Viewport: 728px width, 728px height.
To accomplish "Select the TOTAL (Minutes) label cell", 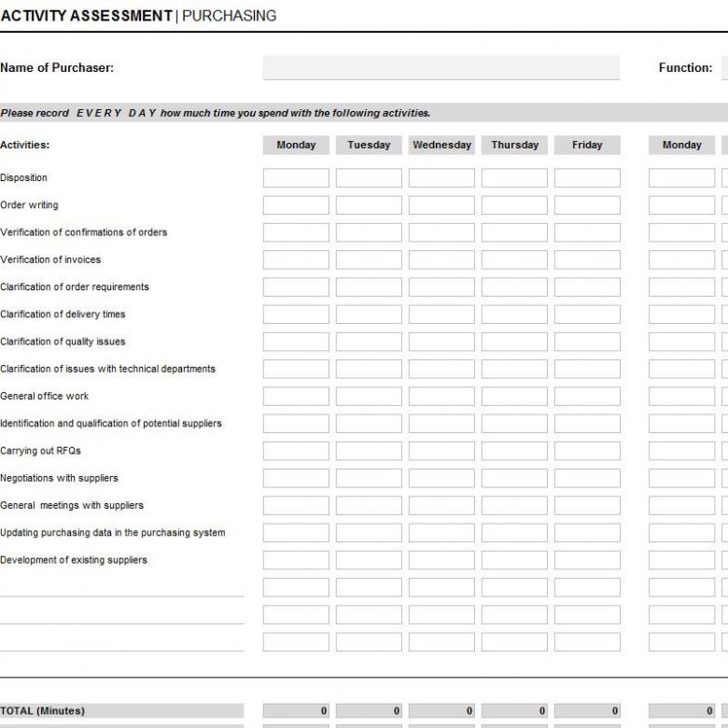I will pos(121,711).
